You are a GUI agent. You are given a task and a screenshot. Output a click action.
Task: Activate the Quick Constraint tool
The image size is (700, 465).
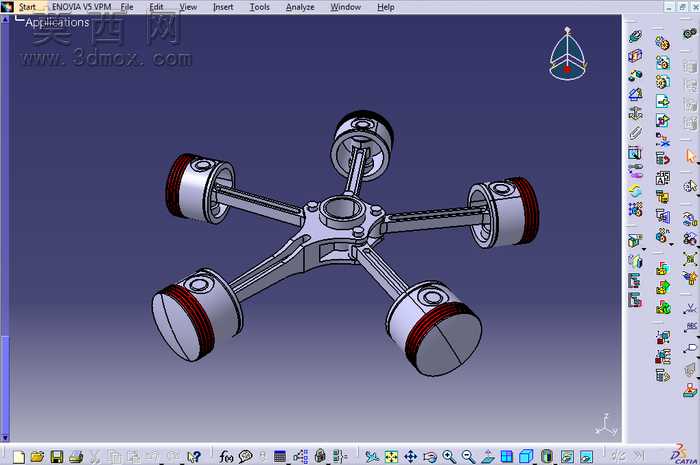coord(635,154)
